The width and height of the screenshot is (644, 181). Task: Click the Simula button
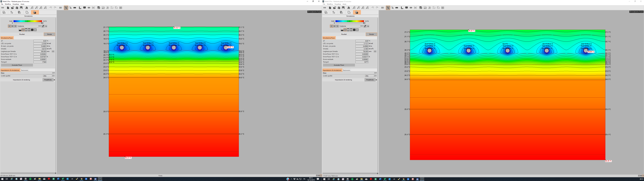point(49,34)
